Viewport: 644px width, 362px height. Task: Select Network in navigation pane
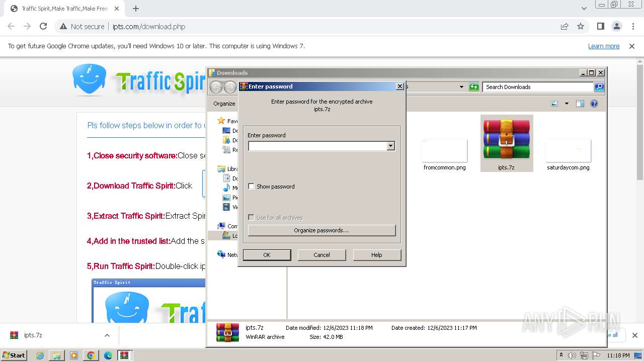tap(227, 255)
